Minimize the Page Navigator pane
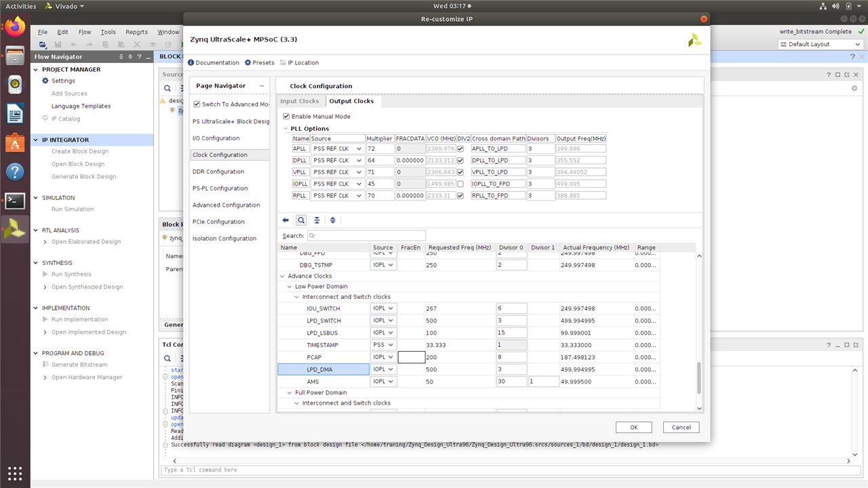Screen dimensions: 868x488 point(261,86)
